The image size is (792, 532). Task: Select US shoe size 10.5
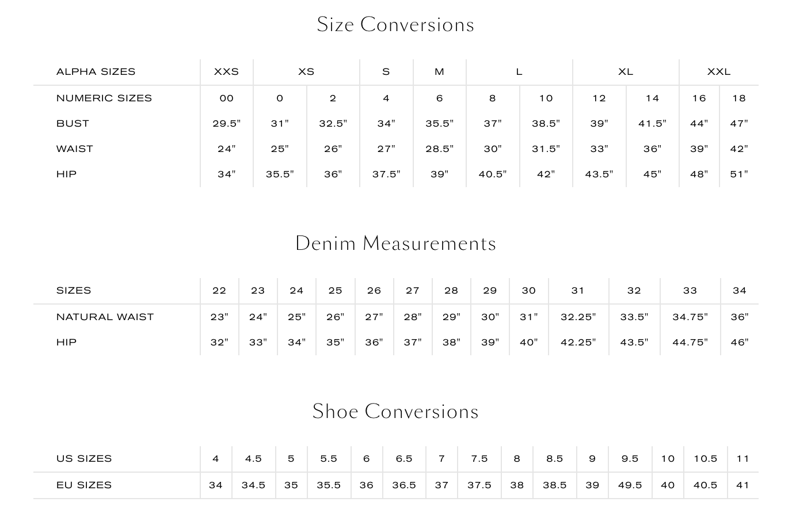click(x=705, y=459)
